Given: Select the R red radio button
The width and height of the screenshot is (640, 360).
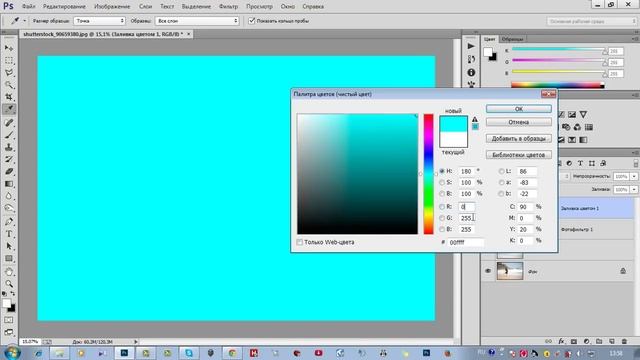Looking at the screenshot, I should click(x=442, y=207).
